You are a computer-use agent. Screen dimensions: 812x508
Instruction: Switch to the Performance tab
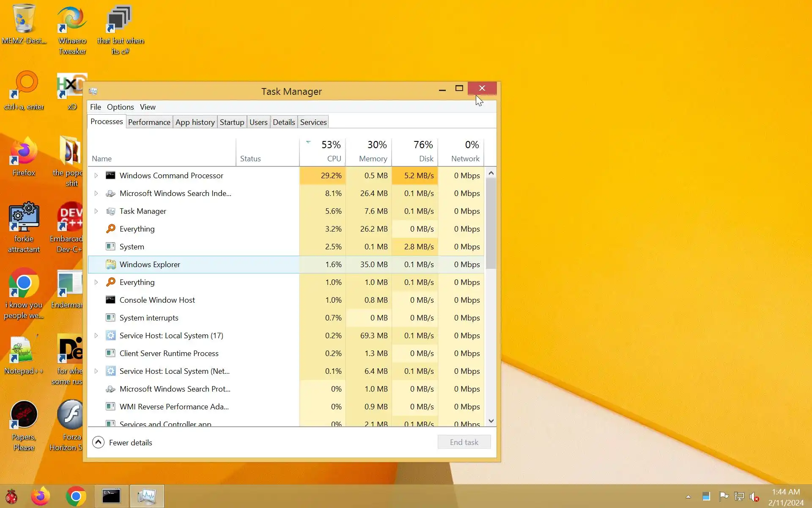pyautogui.click(x=149, y=122)
